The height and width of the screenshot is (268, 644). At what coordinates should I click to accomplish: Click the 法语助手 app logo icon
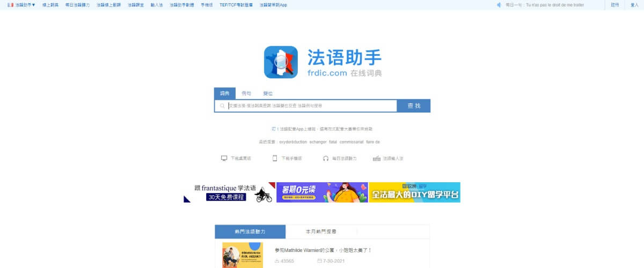[x=281, y=62]
